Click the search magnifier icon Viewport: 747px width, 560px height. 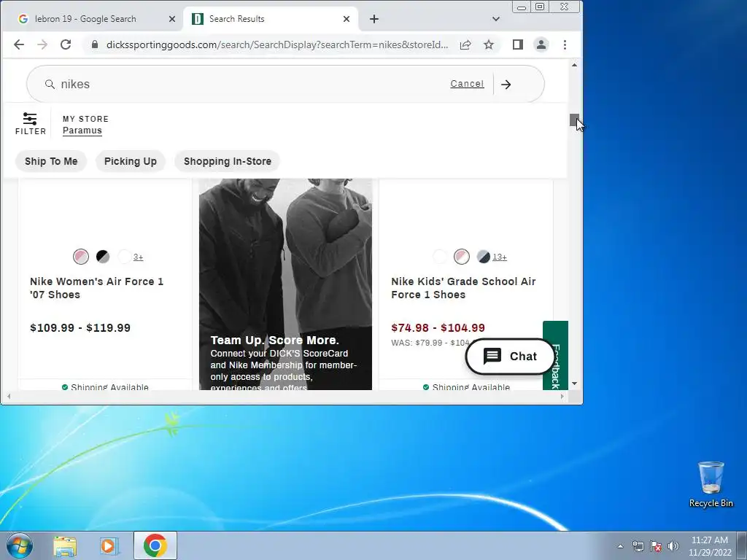(50, 85)
